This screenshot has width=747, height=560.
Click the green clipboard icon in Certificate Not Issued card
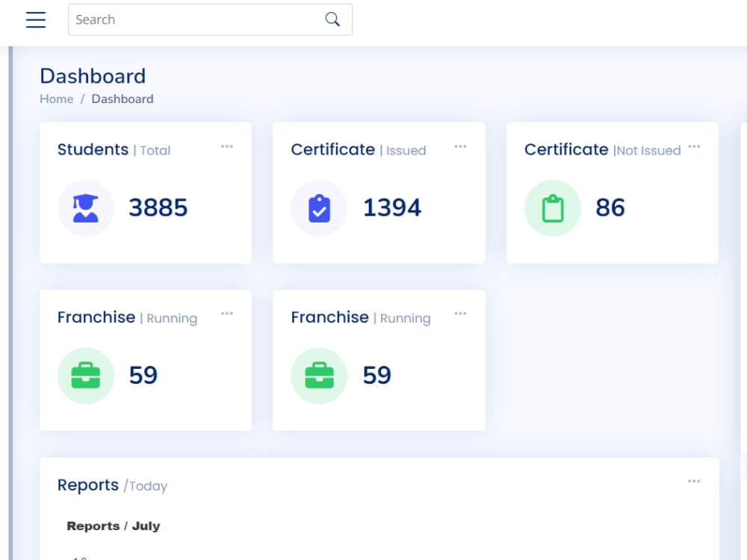point(553,208)
